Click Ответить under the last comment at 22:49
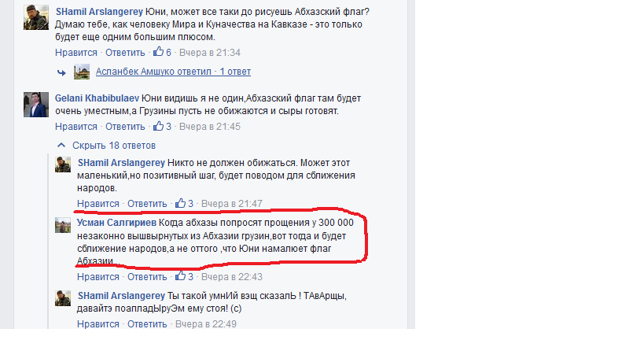Screen dimensions: 644x362 tap(147, 323)
